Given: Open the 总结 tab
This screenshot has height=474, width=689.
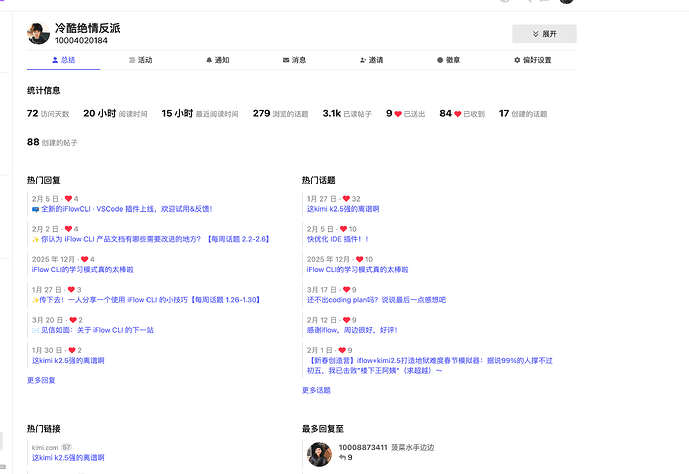Looking at the screenshot, I should [62, 60].
